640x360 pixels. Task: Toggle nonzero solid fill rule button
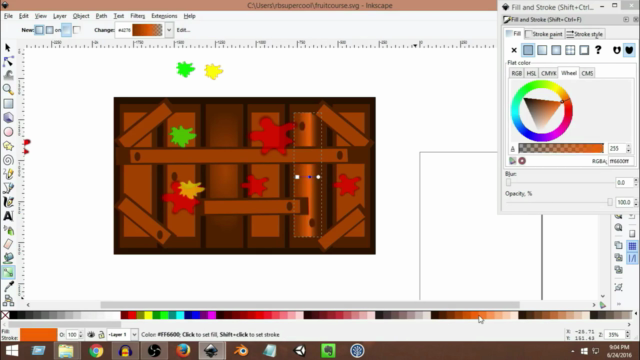(x=629, y=50)
